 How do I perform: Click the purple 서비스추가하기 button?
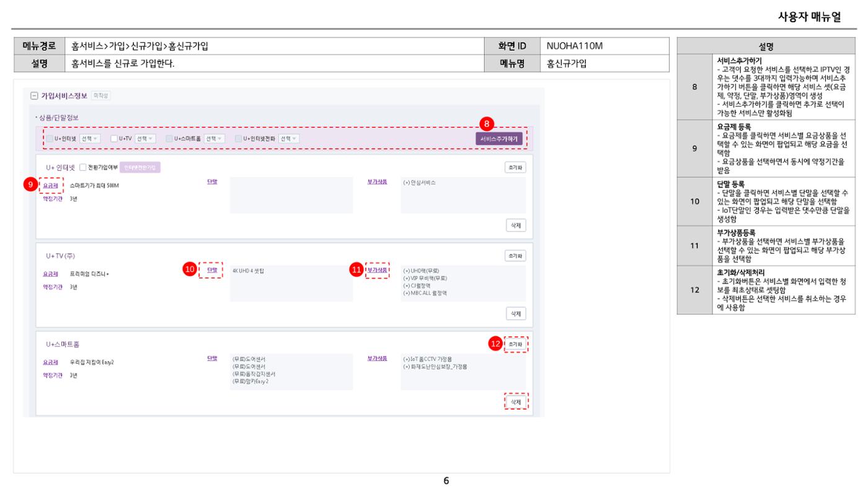coord(498,138)
